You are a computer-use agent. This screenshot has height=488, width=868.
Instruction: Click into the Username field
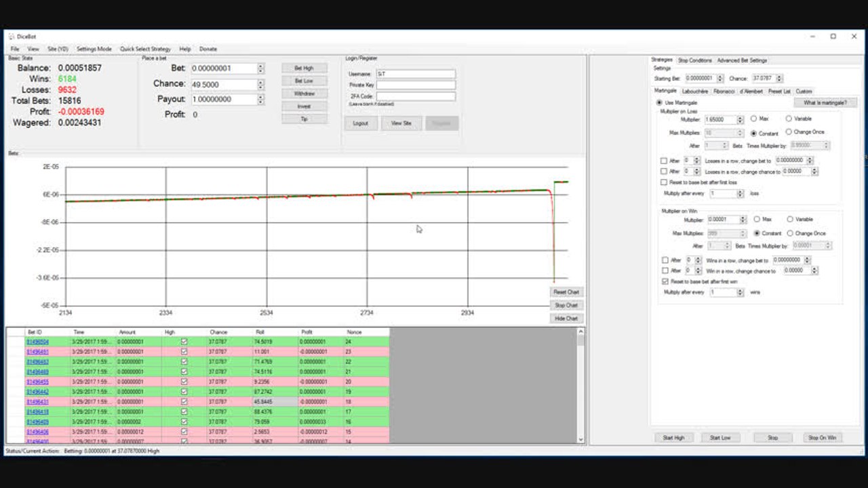pos(416,73)
